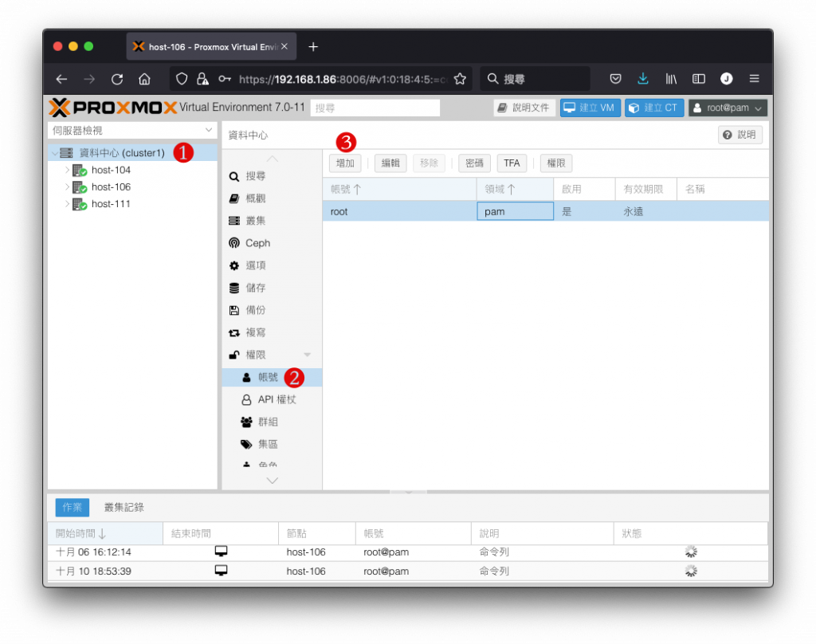Image resolution: width=816 pixels, height=644 pixels.
Task: Focus the Proxmox header search field
Action: coord(375,108)
